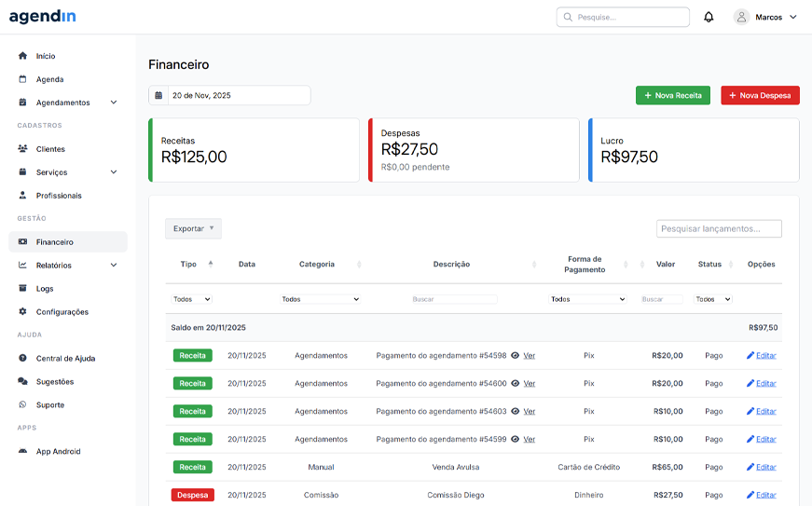
Task: Click the Início home icon
Action: pyautogui.click(x=22, y=55)
